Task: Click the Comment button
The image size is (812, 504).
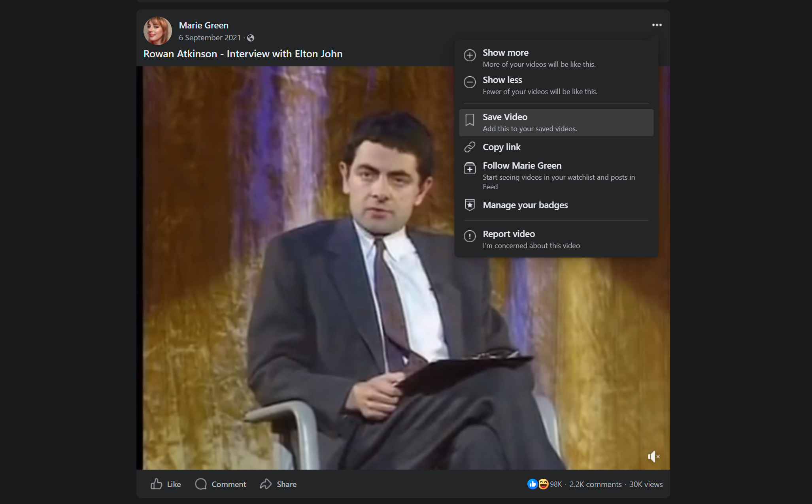Action: point(221,484)
